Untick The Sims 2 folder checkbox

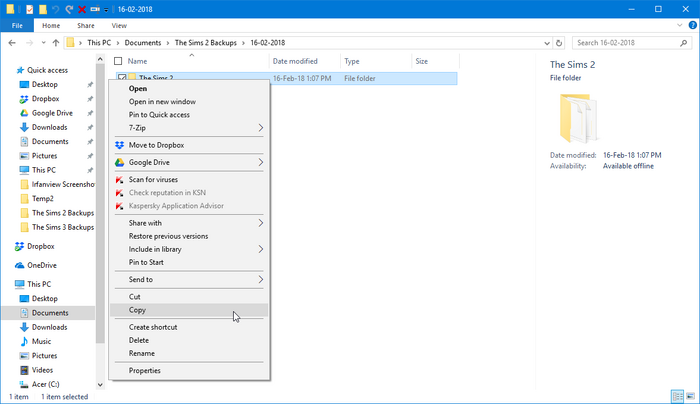pos(122,77)
